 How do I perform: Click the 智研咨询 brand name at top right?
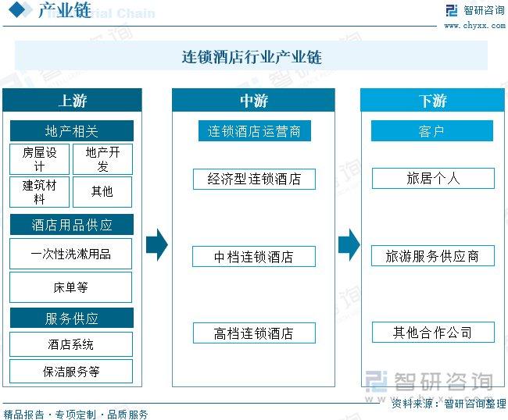(x=484, y=11)
